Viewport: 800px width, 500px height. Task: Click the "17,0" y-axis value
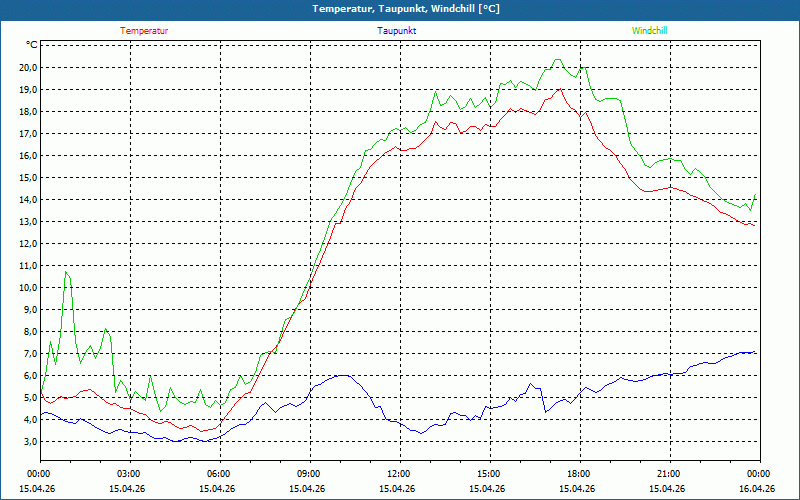(x=29, y=134)
